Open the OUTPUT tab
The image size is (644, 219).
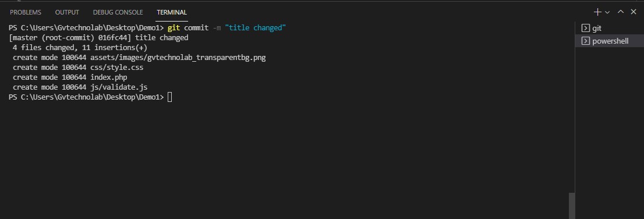click(x=67, y=12)
